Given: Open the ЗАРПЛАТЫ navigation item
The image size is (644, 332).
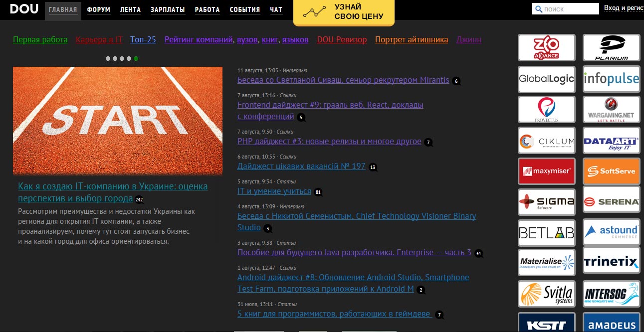Looking at the screenshot, I should [168, 10].
